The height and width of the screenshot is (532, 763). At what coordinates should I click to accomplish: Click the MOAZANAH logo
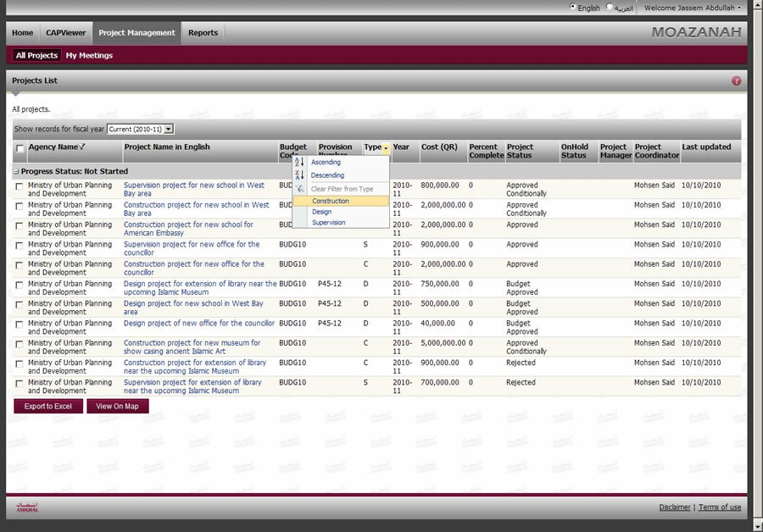696,32
